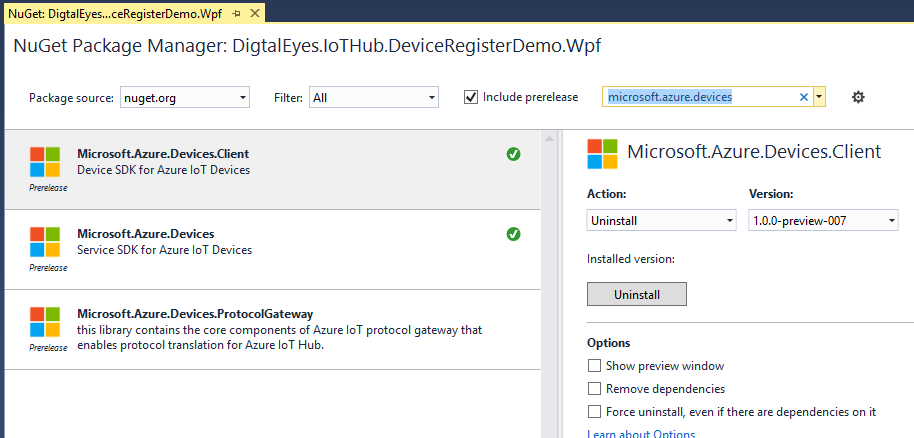Click the detail pane package title
The height and width of the screenshot is (438, 914).
(754, 152)
